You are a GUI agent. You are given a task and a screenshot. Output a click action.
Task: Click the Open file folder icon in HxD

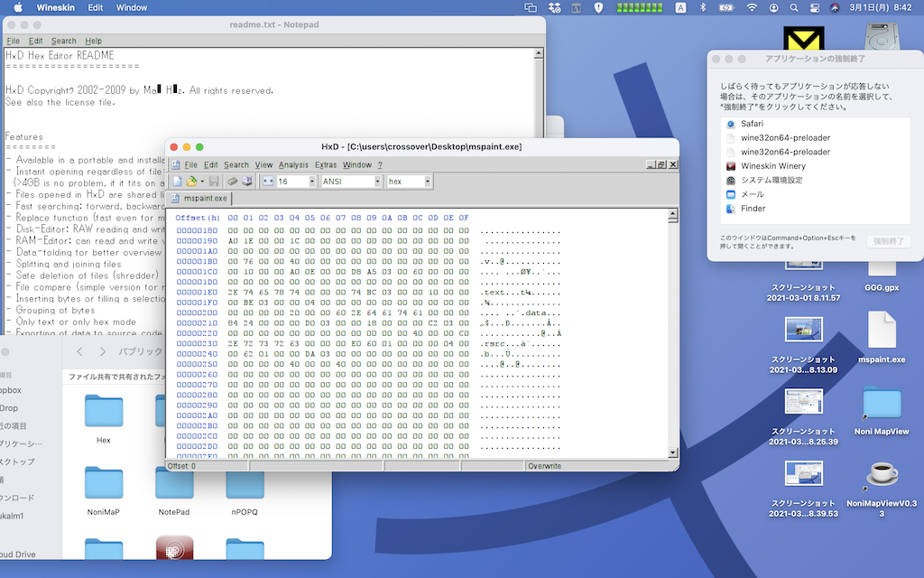coord(191,182)
